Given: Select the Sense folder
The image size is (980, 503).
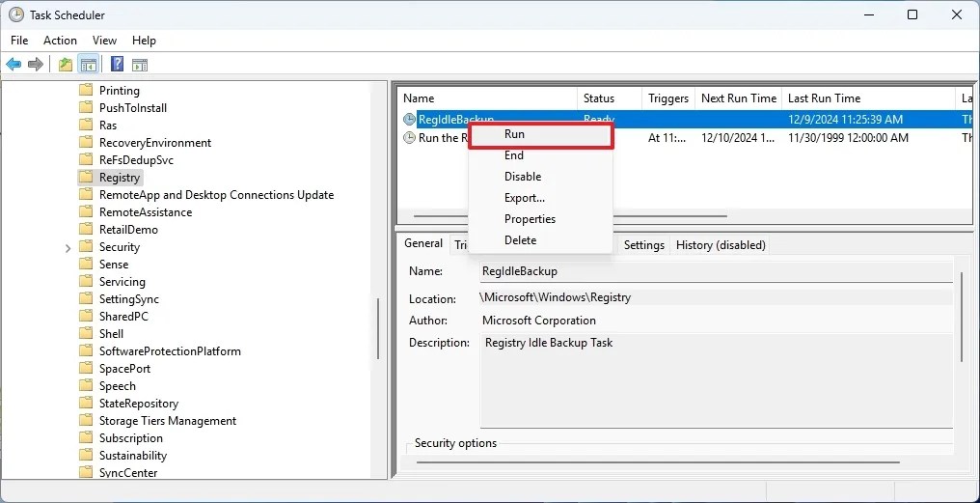Looking at the screenshot, I should (113, 265).
